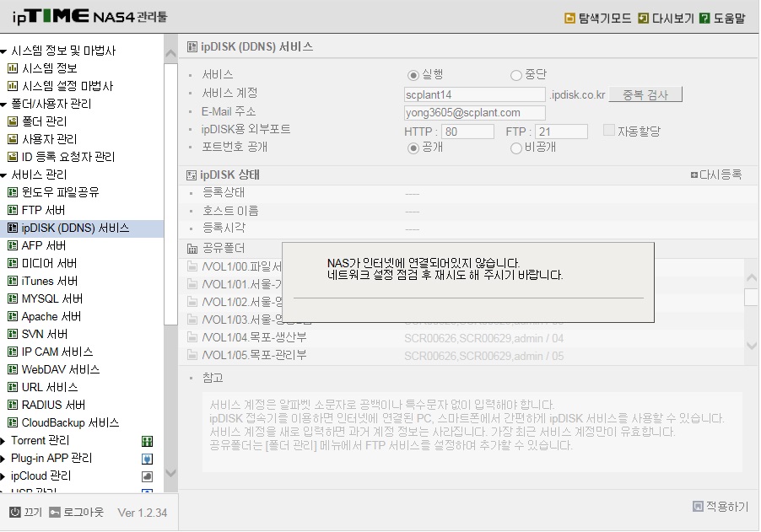The image size is (761, 532).
Task: Click the RADIUS 서버 icon
Action: tap(13, 405)
